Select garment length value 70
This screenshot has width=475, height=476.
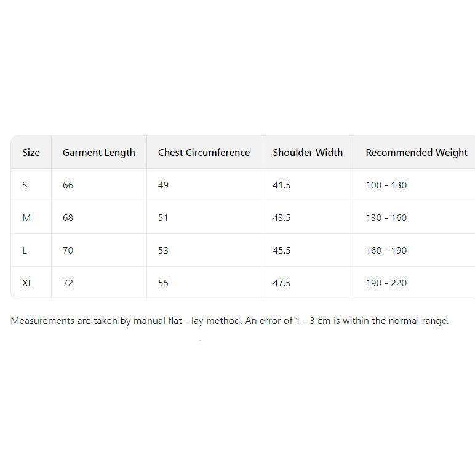click(x=68, y=251)
